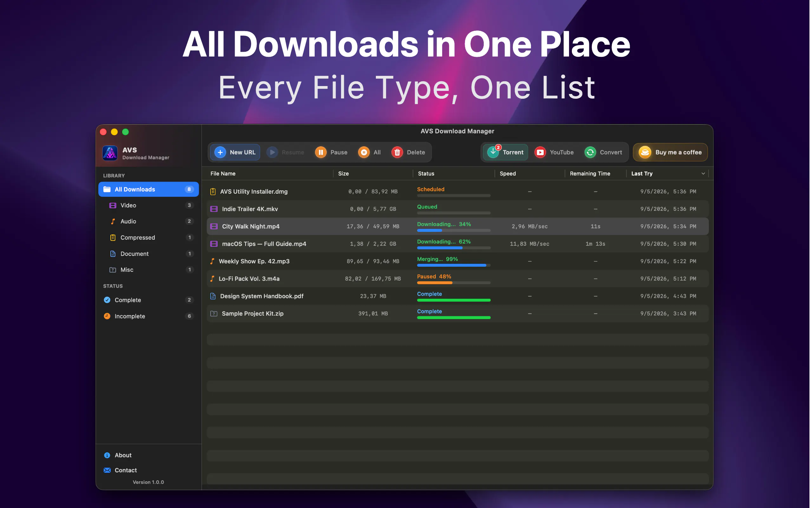Image resolution: width=812 pixels, height=508 pixels.
Task: Click the All Downloads count badge 8
Action: [x=190, y=190]
